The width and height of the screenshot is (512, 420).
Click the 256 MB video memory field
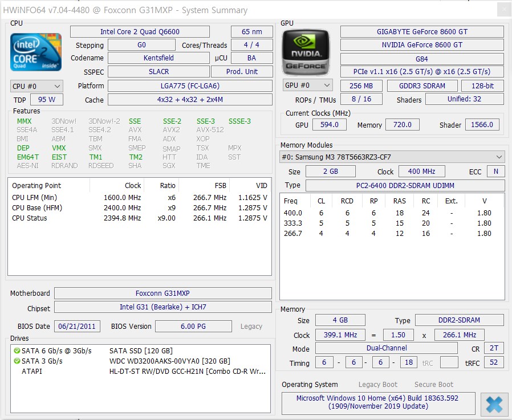click(361, 86)
